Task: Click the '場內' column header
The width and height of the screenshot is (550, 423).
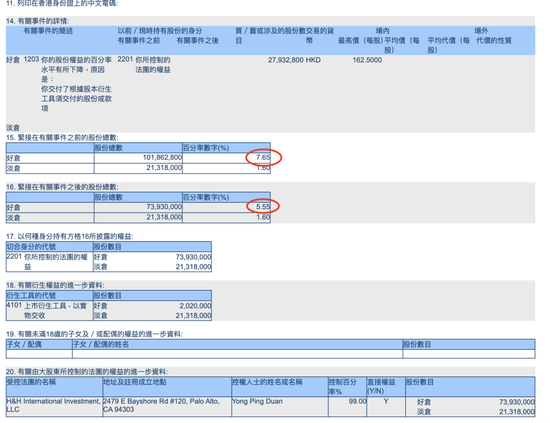Action: [382, 31]
